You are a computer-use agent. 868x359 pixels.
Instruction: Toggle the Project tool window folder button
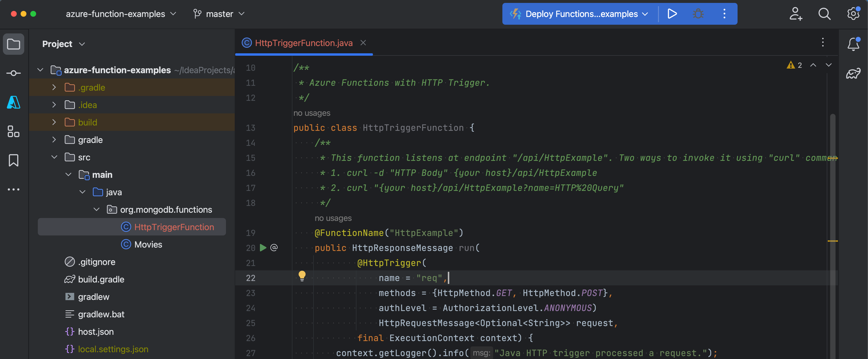[x=14, y=44]
